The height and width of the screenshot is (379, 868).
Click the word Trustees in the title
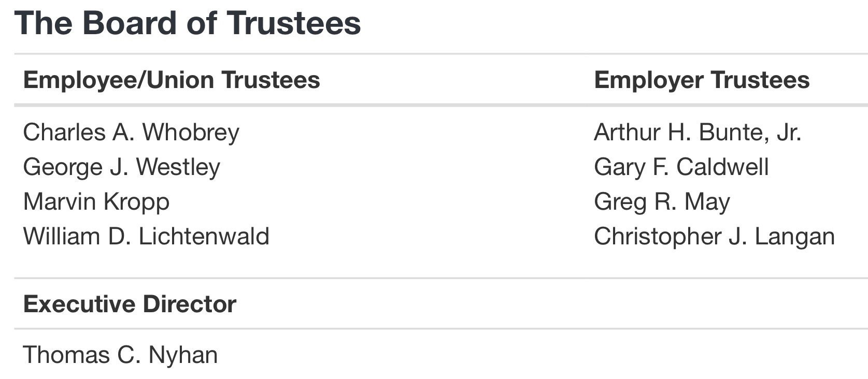coord(293,23)
